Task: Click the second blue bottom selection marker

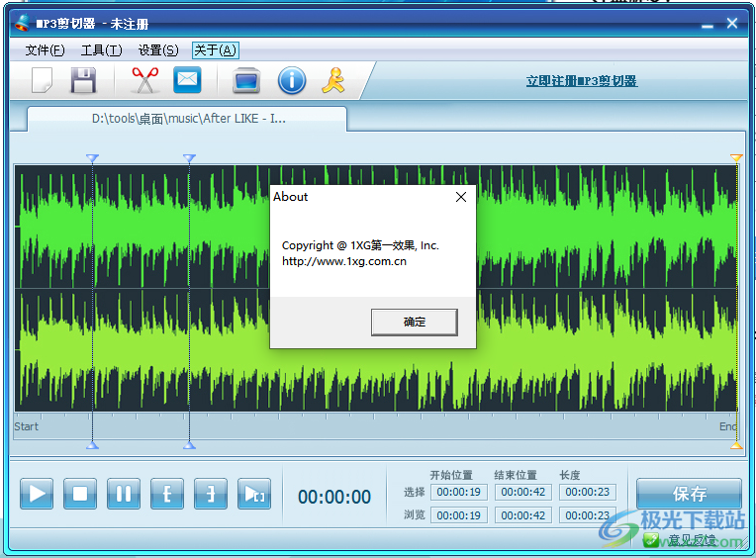Action: [x=189, y=445]
